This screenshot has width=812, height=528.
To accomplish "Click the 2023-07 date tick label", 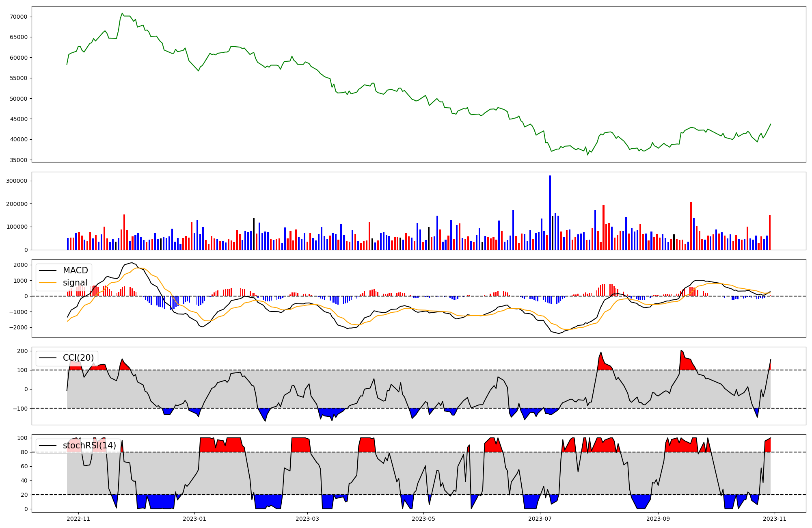I will click(x=540, y=518).
